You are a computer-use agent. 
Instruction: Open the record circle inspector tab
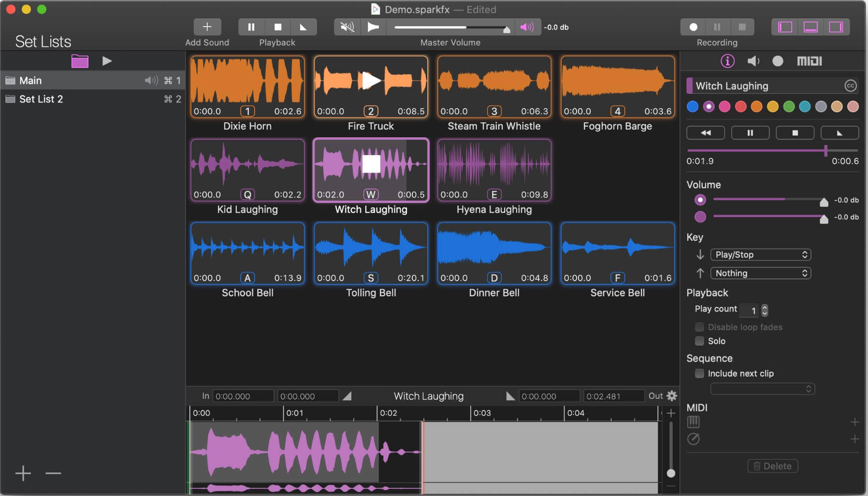point(778,61)
